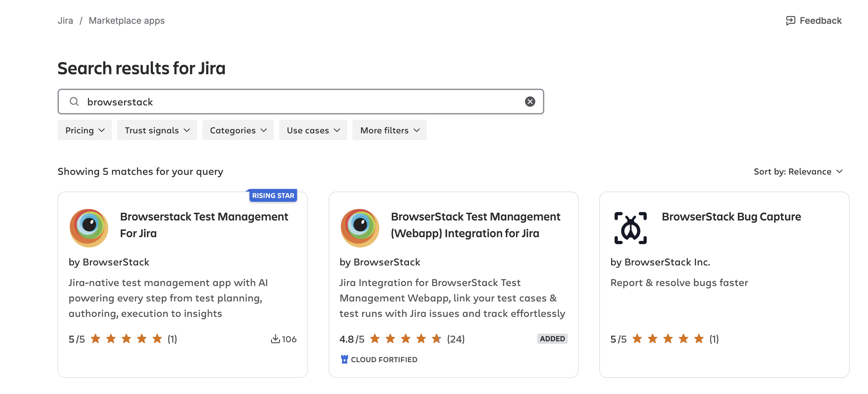
Task: Click 'Showing 5 matches for your query'
Action: (x=140, y=171)
